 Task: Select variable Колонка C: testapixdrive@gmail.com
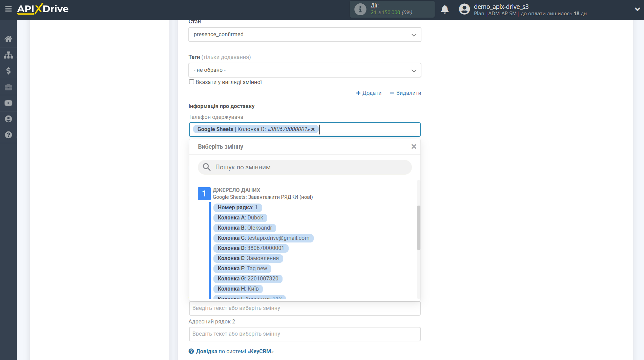tap(264, 238)
